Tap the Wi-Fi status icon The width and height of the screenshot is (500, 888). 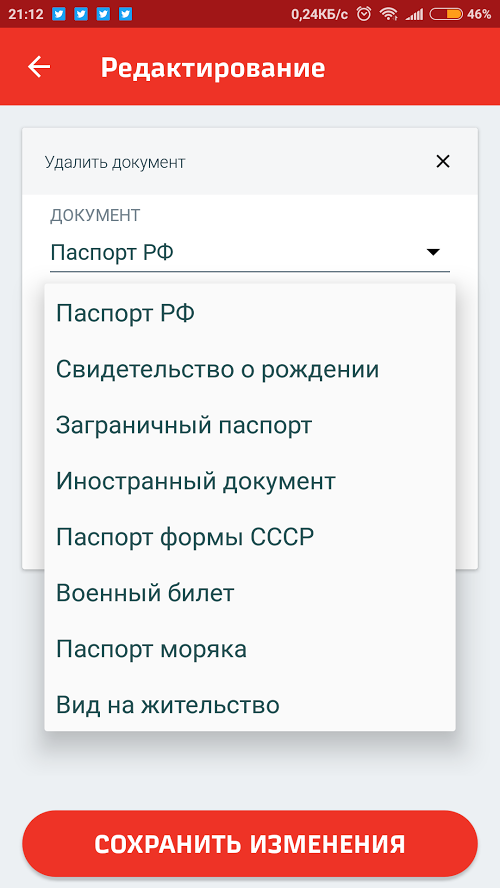pyautogui.click(x=388, y=14)
